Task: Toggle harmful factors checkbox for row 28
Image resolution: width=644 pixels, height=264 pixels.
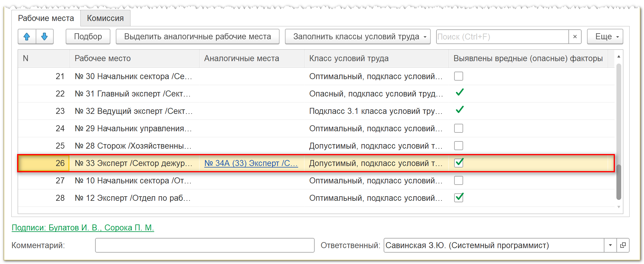Action: click(x=458, y=198)
